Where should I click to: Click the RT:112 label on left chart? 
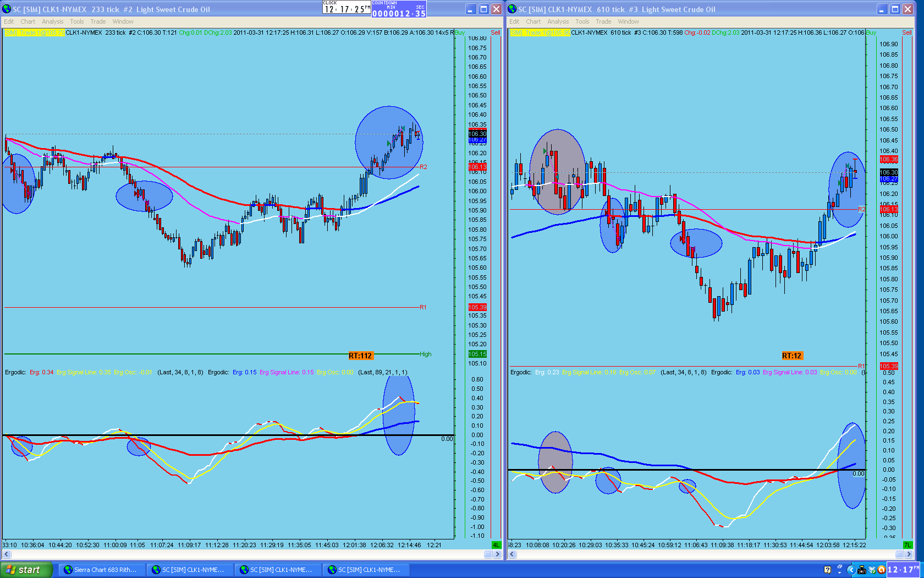(x=360, y=356)
